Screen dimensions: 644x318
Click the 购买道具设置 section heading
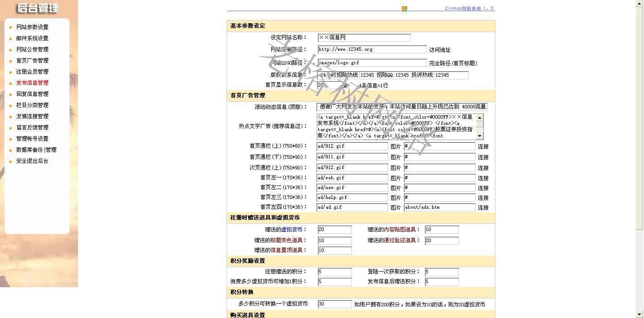point(248,315)
